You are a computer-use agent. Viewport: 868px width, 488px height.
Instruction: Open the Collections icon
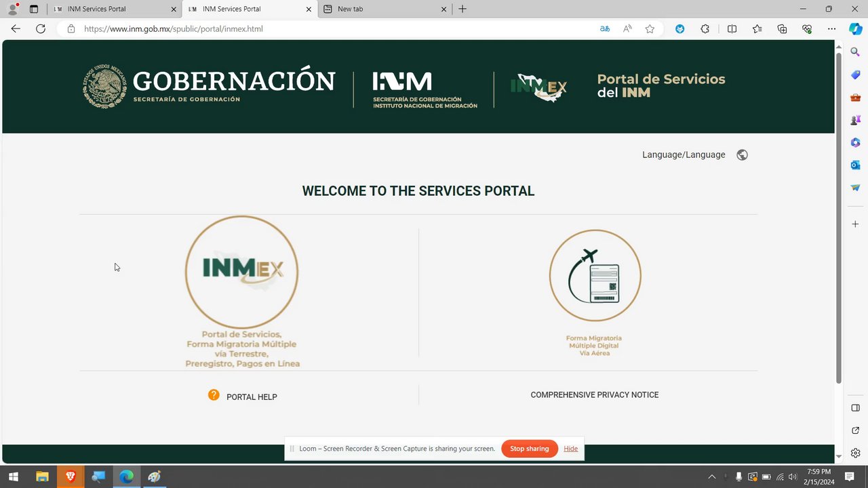coord(782,28)
